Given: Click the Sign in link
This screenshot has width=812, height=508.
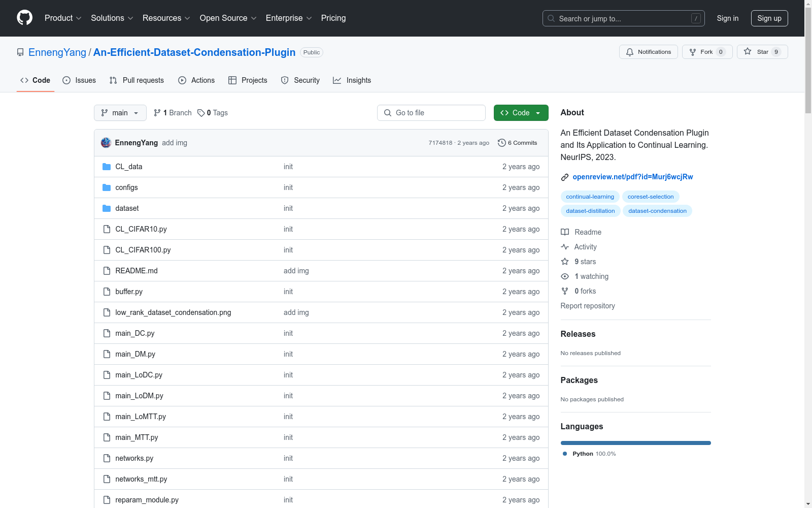Looking at the screenshot, I should click(x=728, y=18).
